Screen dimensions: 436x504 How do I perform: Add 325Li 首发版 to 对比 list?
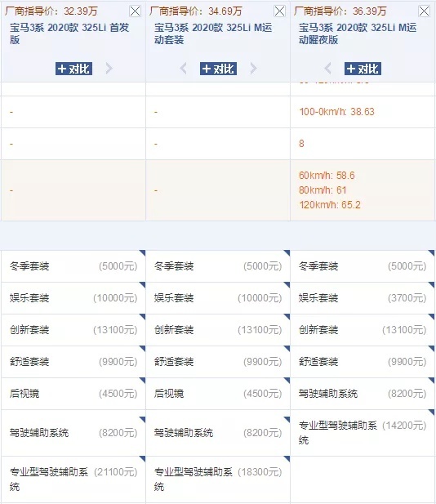click(x=74, y=69)
